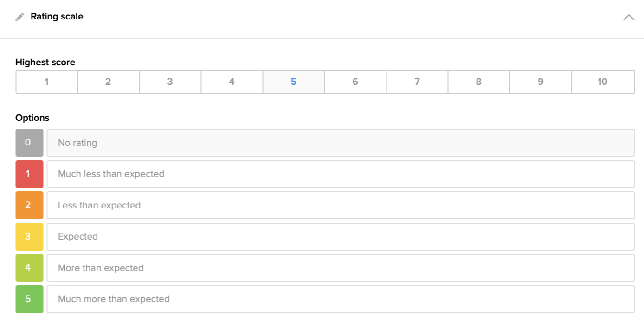The width and height of the screenshot is (644, 328).
Task: Select the highlighted 5 highest score
Action: pyautogui.click(x=293, y=82)
